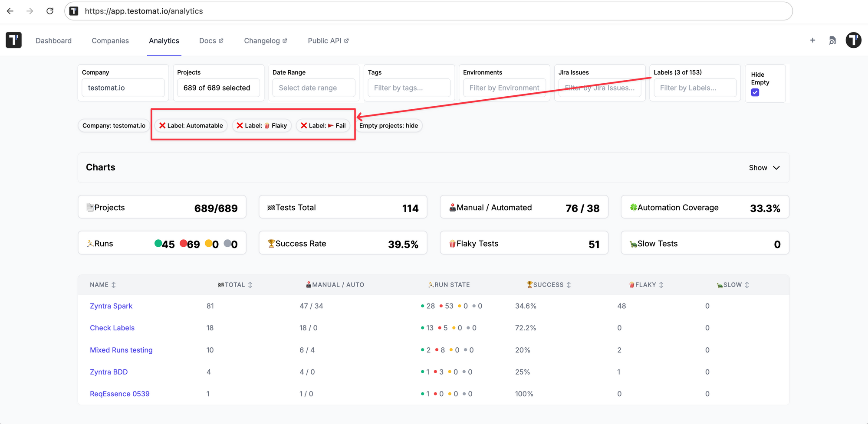Viewport: 868px width, 424px height.
Task: Click the plus icon in the top bar
Action: click(812, 40)
